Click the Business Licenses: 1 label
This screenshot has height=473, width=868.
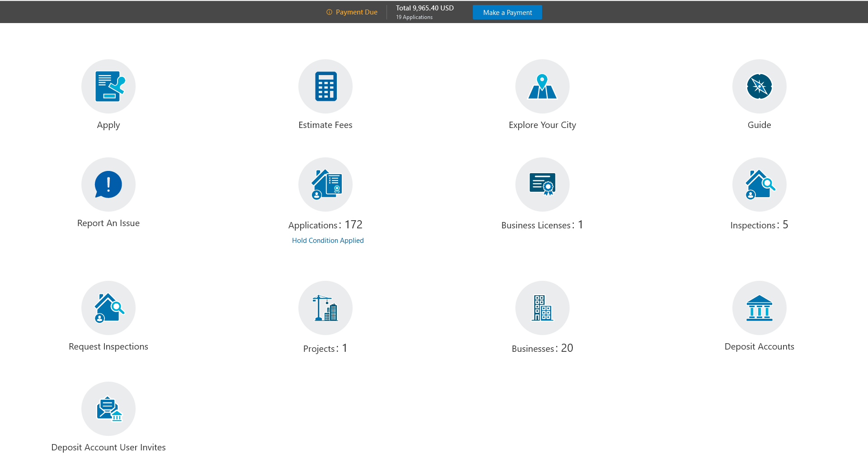pyautogui.click(x=542, y=225)
